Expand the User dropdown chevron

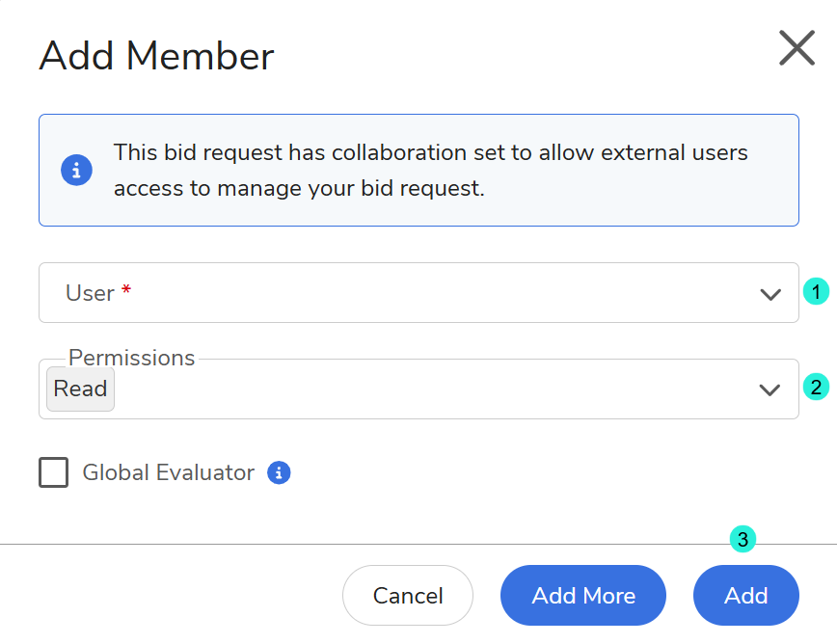pyautogui.click(x=769, y=294)
